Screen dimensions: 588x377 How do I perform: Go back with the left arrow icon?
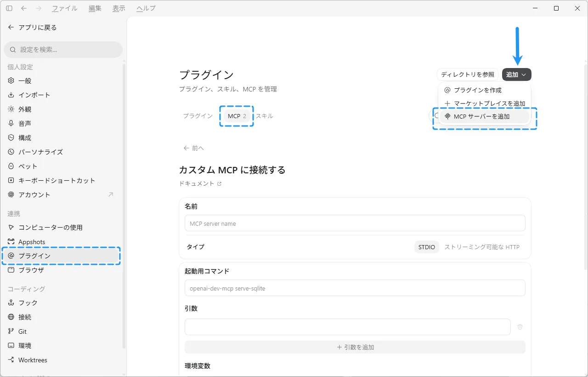tap(24, 8)
